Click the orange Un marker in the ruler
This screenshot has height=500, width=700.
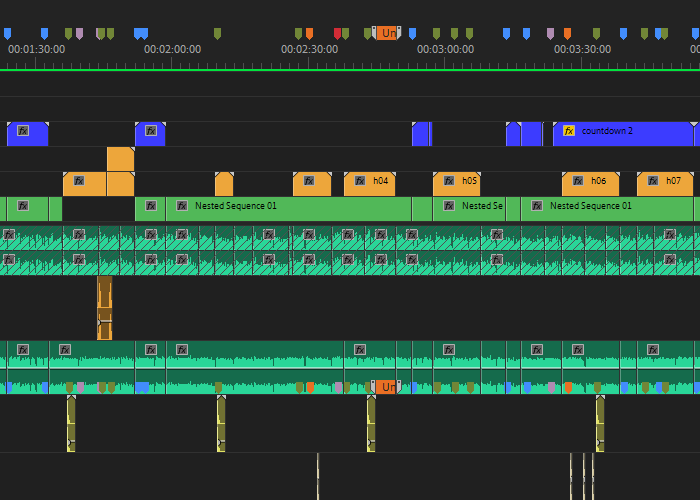(x=387, y=33)
